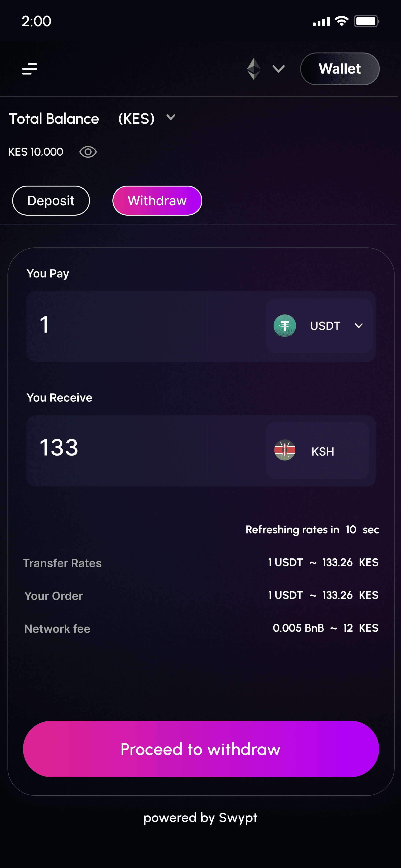Open the hamburger menu icon
The image size is (401, 868).
click(30, 69)
